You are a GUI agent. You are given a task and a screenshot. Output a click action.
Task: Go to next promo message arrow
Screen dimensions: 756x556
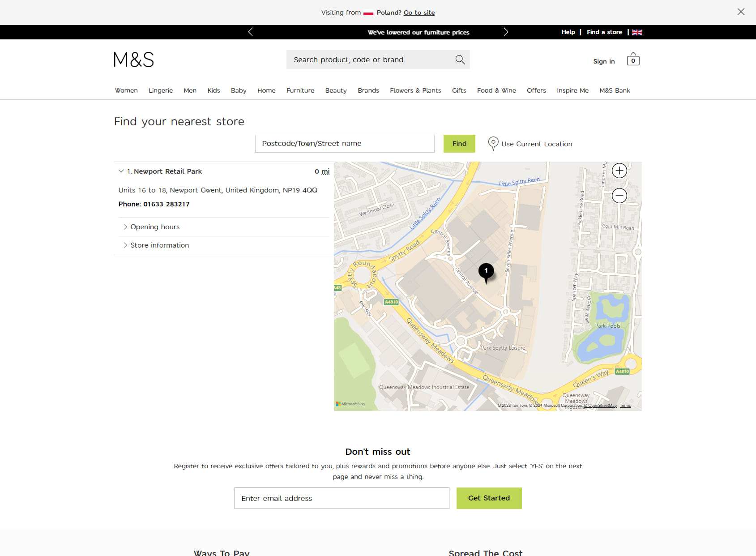[506, 32]
